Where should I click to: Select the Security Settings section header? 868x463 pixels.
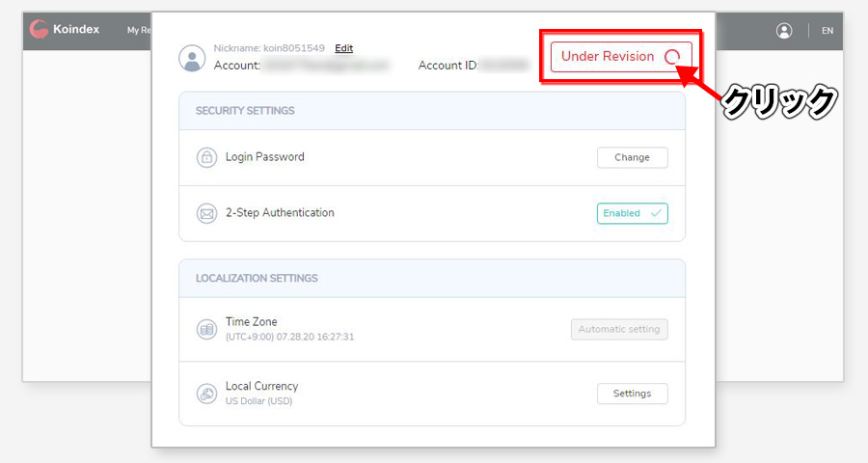point(245,111)
